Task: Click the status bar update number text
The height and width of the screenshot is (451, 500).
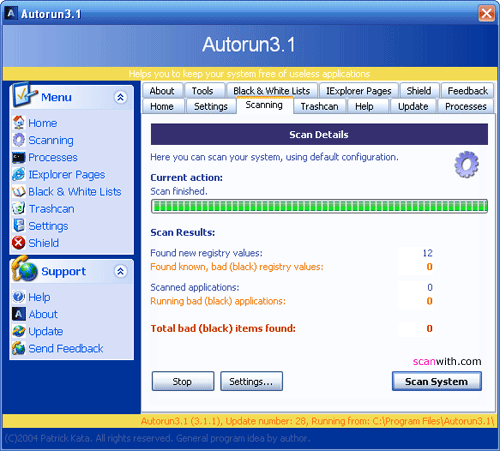Action: (x=266, y=421)
